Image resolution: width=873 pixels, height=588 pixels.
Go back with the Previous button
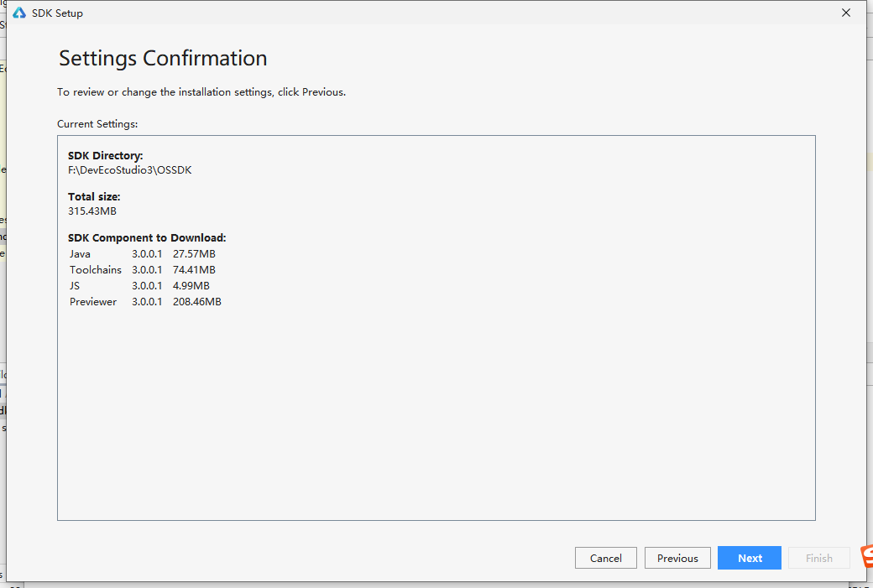[x=677, y=558]
